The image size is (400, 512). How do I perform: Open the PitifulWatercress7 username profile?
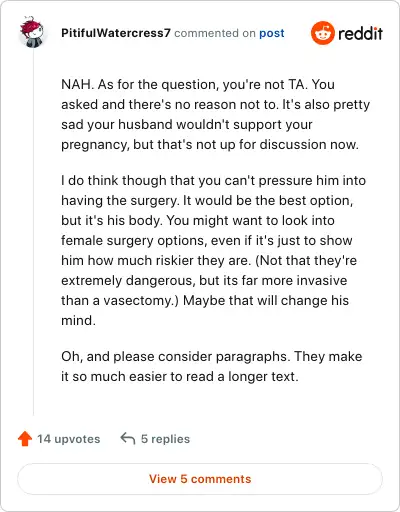[x=116, y=33]
